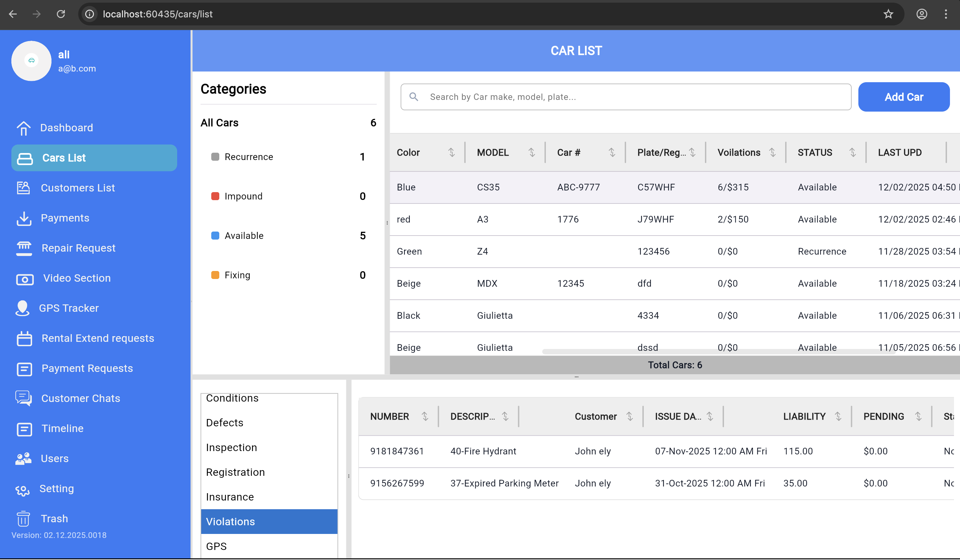The image size is (960, 560).
Task: Filter by red Impound category swatch
Action: coord(215,196)
